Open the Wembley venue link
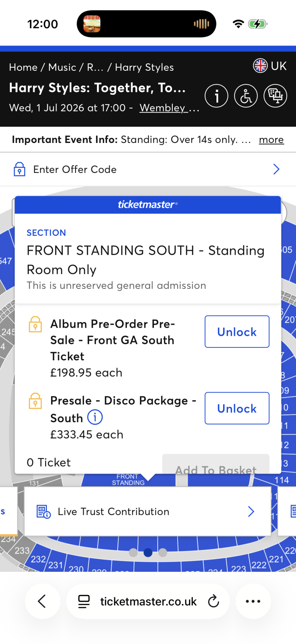The width and height of the screenshot is (296, 644). click(169, 108)
